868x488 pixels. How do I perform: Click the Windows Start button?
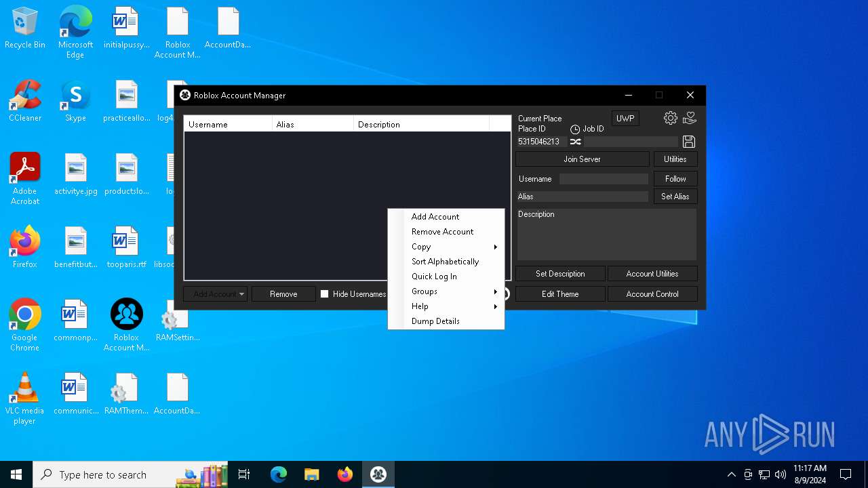pos(16,474)
